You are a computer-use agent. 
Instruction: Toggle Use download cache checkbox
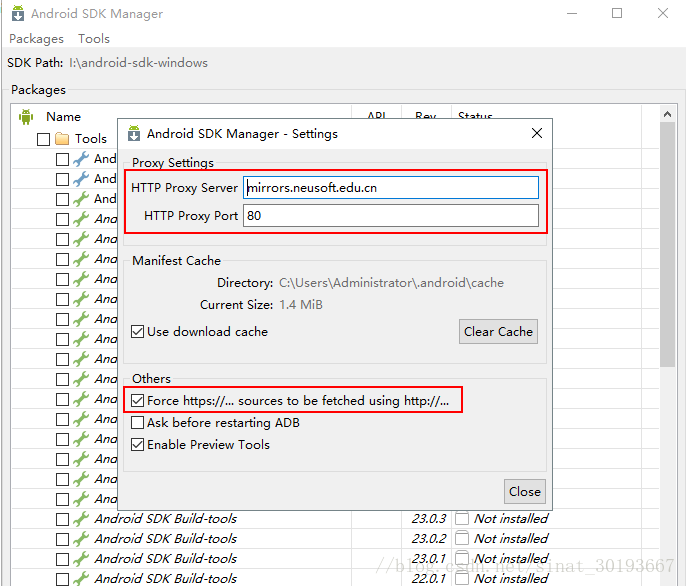coord(137,332)
